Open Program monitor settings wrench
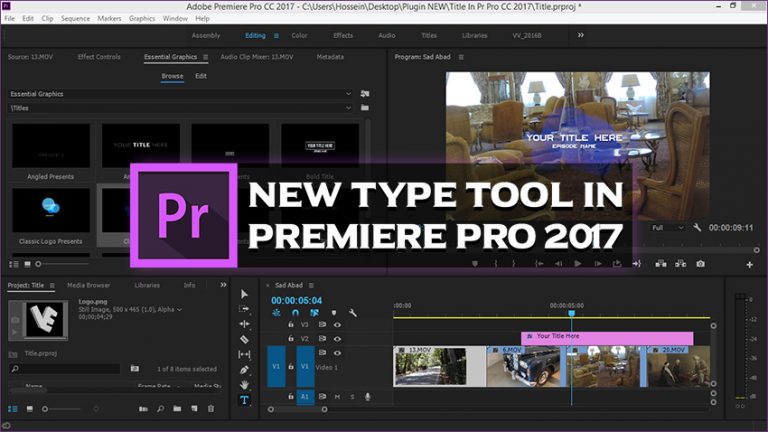The image size is (768, 432). click(x=697, y=228)
